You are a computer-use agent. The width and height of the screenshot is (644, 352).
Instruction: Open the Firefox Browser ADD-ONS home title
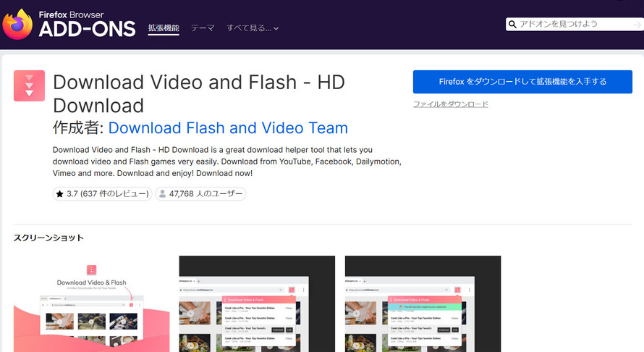87,24
